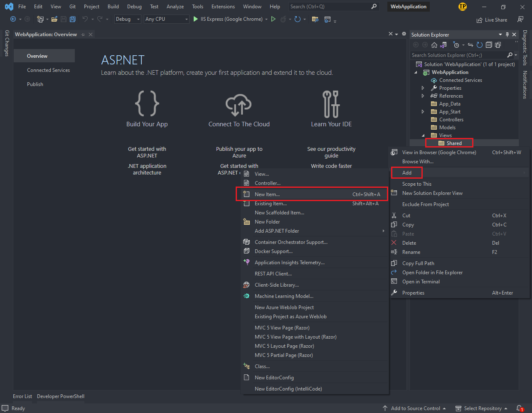Select the Shared folder in Solution Explorer
The height and width of the screenshot is (413, 532).
[x=454, y=143]
